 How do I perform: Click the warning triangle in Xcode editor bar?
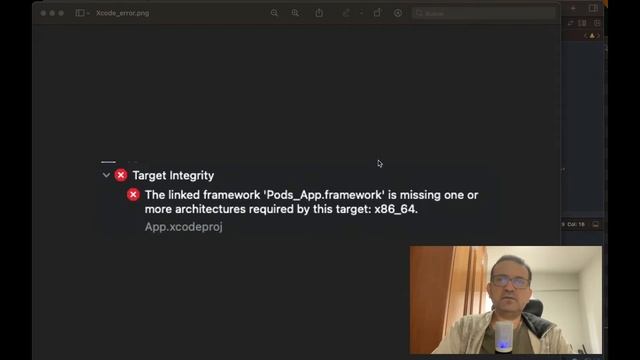pos(592,36)
